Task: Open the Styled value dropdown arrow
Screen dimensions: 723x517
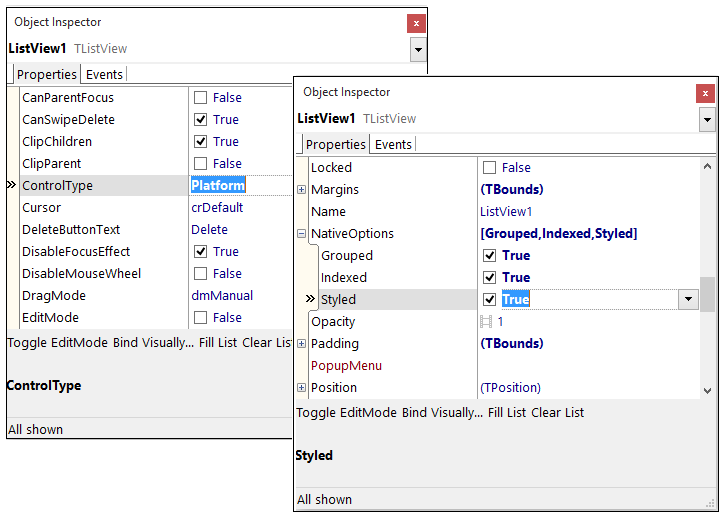Action: (688, 299)
